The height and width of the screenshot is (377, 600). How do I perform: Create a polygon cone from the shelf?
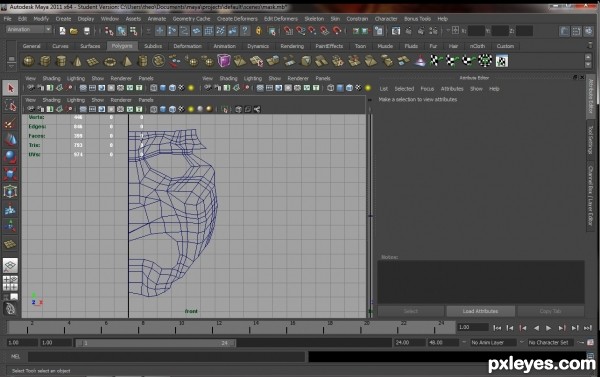click(x=77, y=61)
